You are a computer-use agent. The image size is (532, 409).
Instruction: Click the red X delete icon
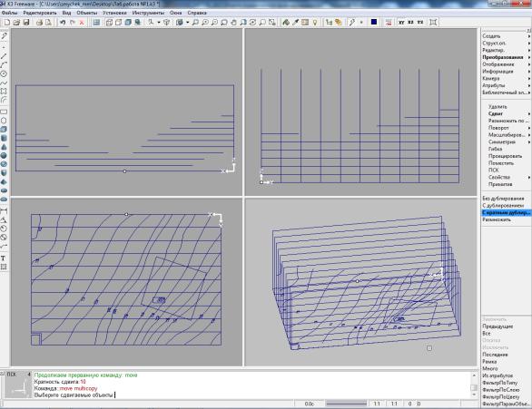[82, 23]
